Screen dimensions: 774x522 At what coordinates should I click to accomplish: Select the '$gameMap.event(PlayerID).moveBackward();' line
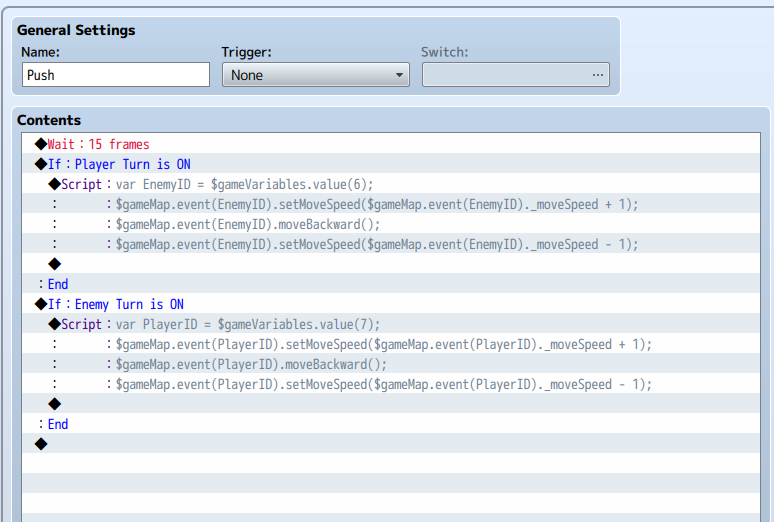pyautogui.click(x=391, y=364)
